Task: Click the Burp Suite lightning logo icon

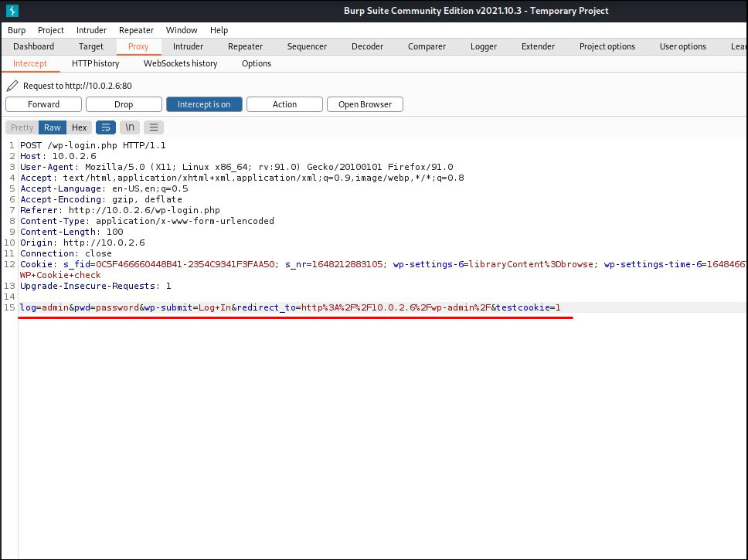Action: pyautogui.click(x=12, y=11)
